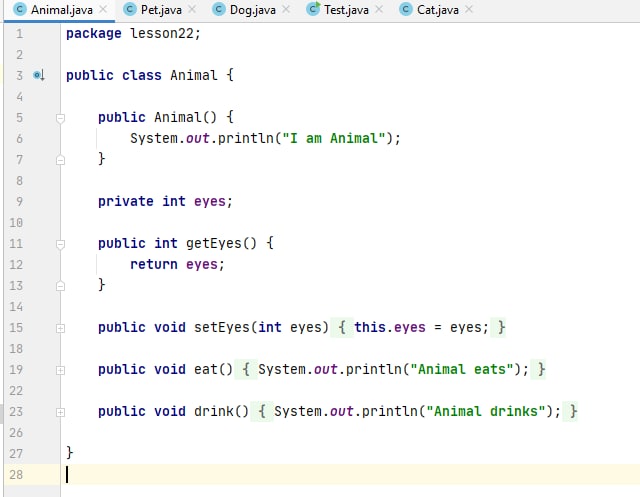
Task: Expand the folded drink() method at line 23
Action: (60, 412)
